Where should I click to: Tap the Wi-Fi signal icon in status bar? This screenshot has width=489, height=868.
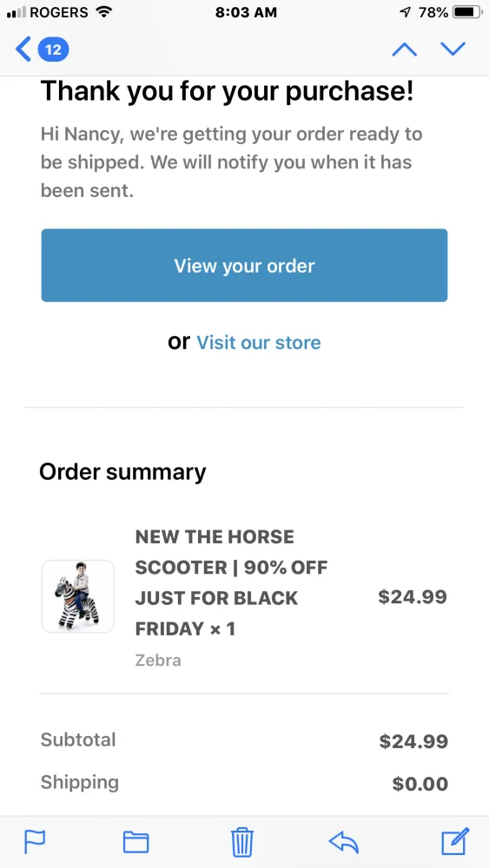click(103, 11)
